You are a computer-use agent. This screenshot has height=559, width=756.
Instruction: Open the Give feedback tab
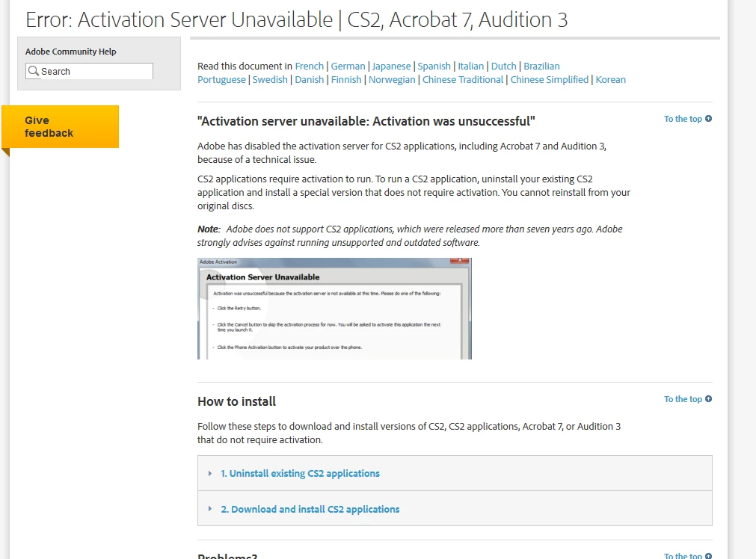click(x=61, y=127)
